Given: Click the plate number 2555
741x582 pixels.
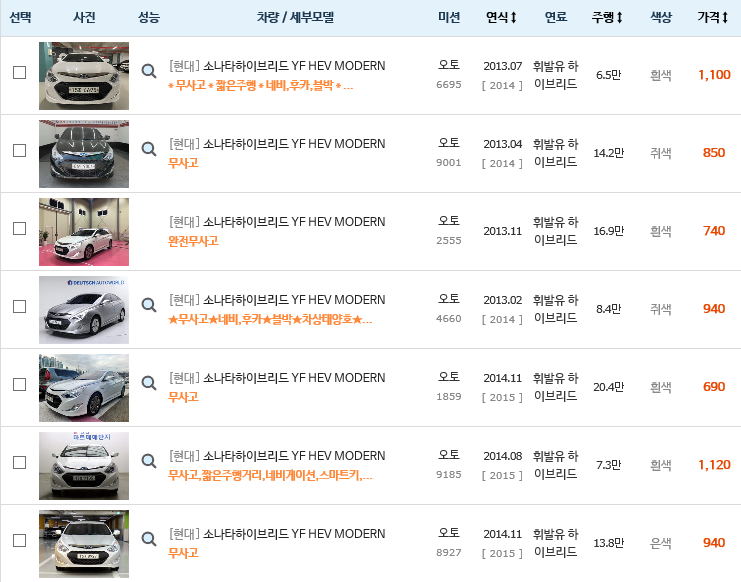Looking at the screenshot, I should point(448,240).
